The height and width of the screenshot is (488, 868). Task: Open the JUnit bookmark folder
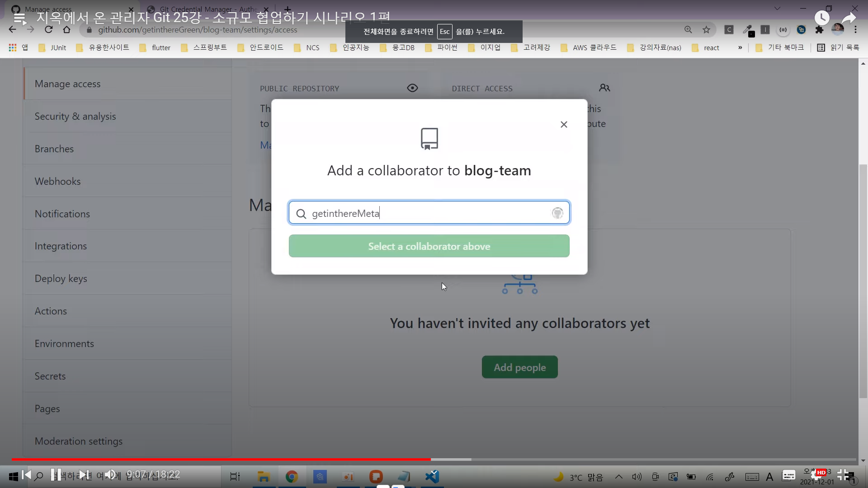tap(52, 47)
